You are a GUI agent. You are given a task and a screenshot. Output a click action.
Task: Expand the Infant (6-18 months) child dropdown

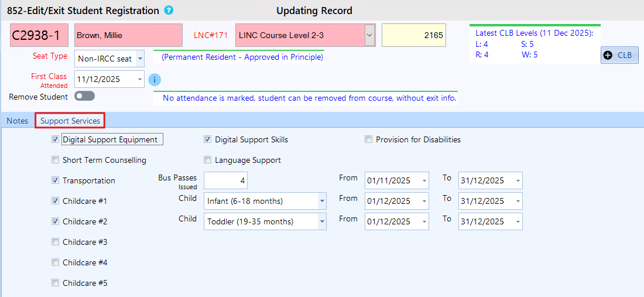click(321, 201)
